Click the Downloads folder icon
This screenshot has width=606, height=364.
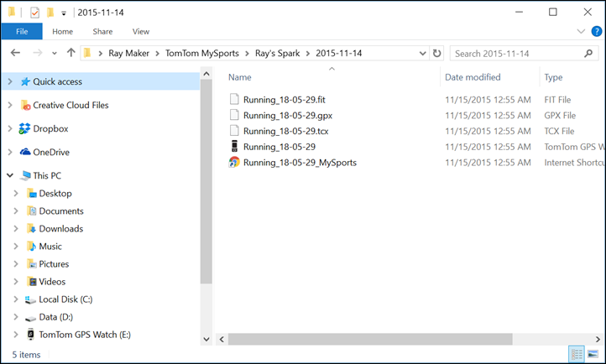pos(31,228)
